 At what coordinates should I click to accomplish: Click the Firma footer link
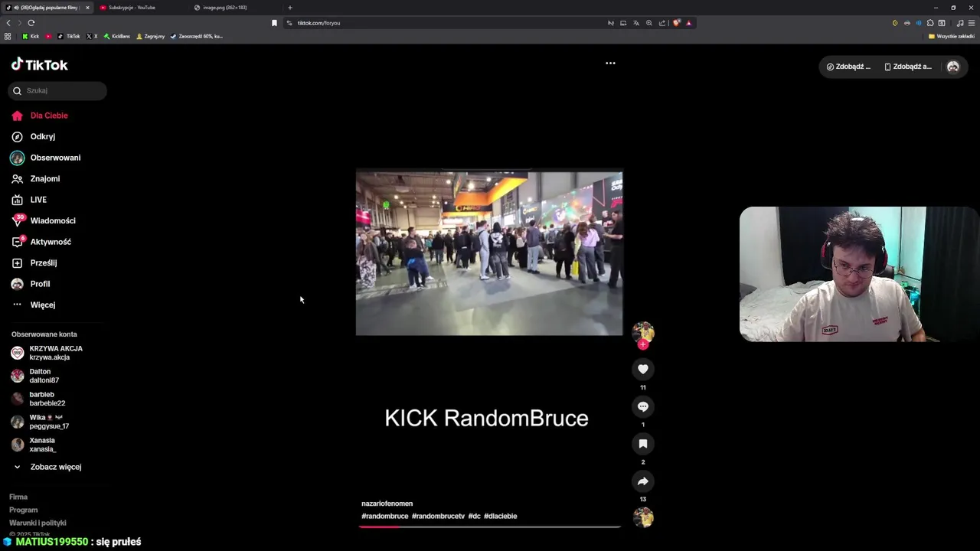[18, 497]
